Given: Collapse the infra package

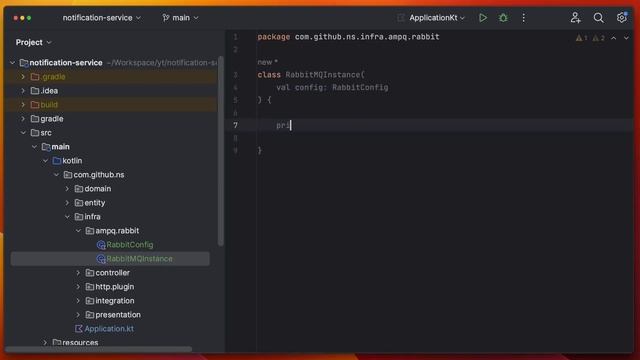Looking at the screenshot, I should point(67,217).
